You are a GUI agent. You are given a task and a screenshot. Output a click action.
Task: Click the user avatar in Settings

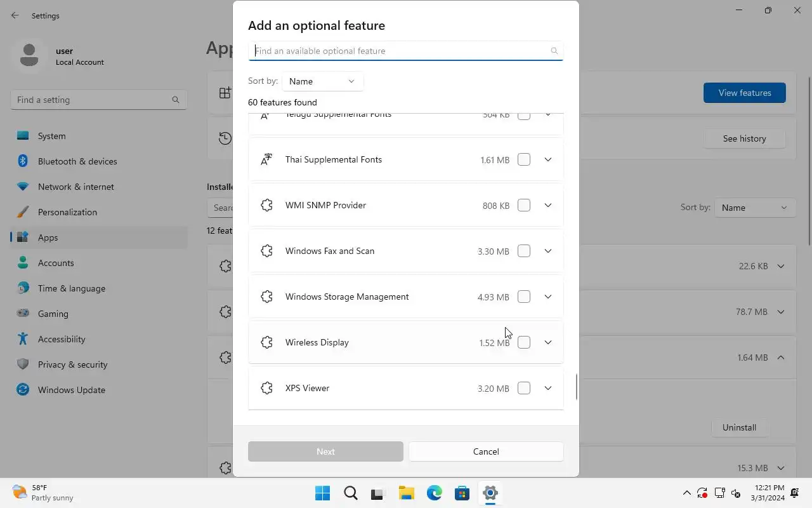click(x=29, y=56)
